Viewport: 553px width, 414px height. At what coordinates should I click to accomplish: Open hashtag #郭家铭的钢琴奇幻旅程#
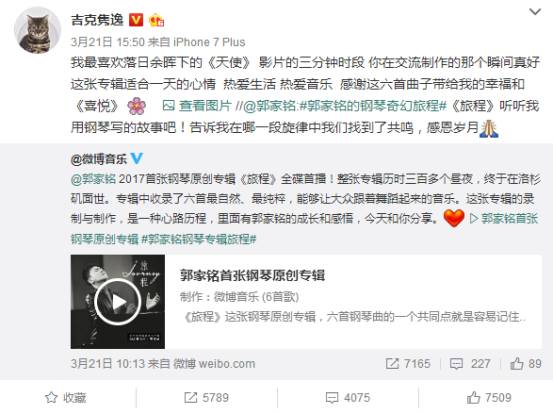(x=372, y=105)
